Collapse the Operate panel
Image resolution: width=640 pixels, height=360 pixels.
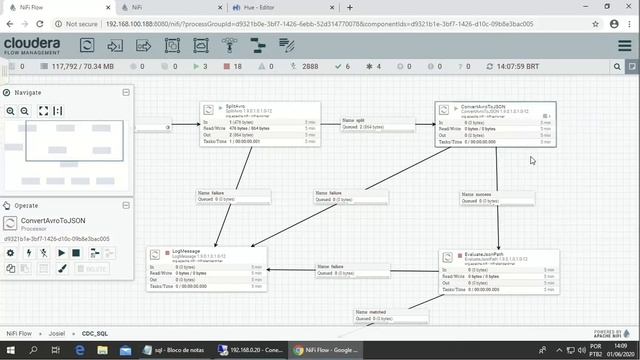click(126, 205)
